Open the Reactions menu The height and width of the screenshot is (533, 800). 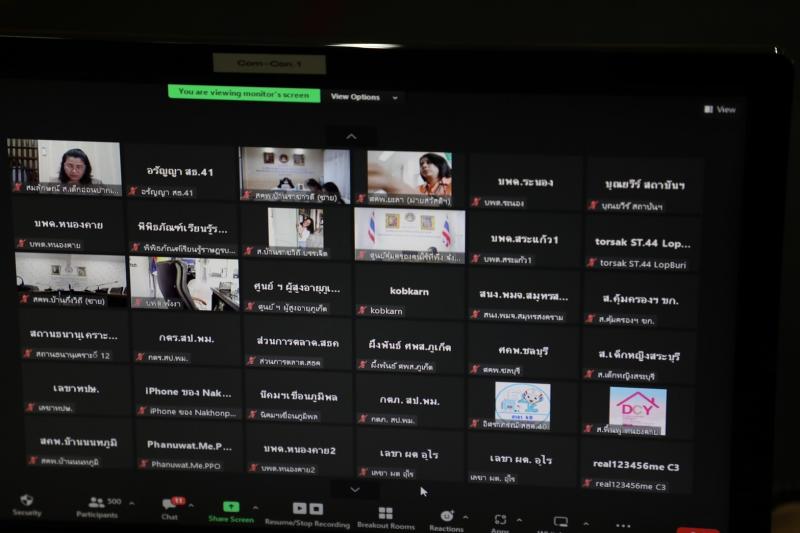pos(446,521)
